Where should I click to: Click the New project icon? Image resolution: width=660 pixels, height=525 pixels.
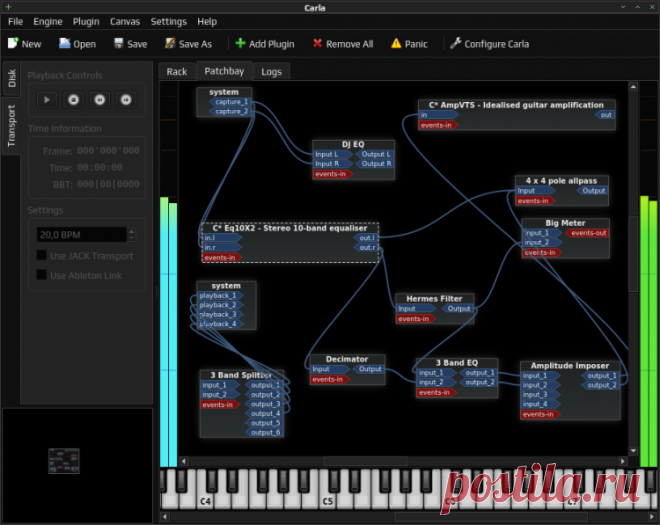click(13, 43)
